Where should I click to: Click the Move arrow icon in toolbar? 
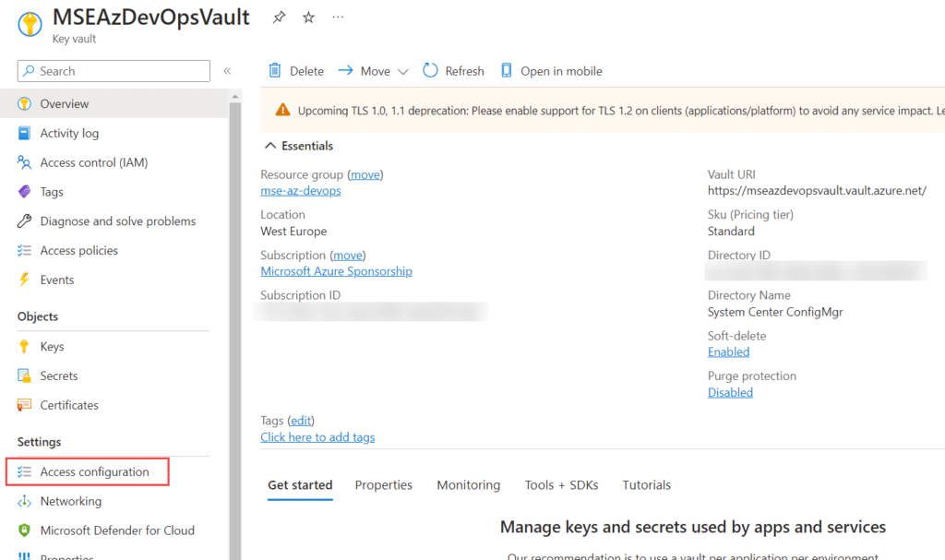[345, 70]
